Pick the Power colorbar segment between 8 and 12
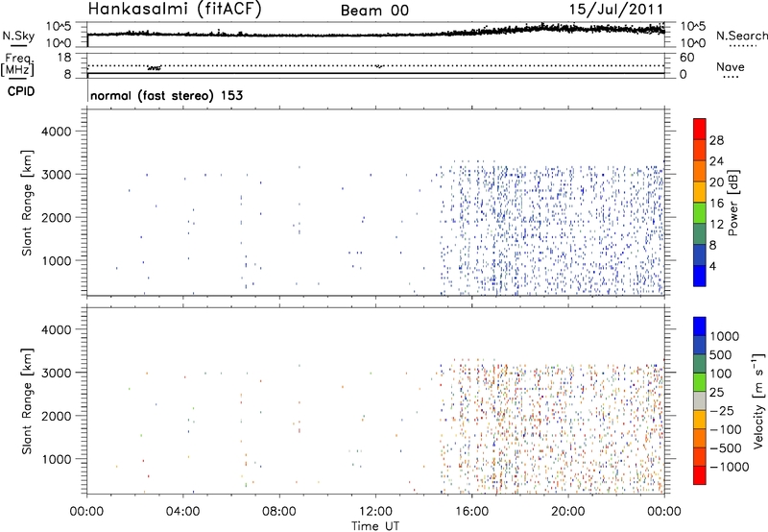Viewport: 768px width, 532px height. [x=700, y=234]
